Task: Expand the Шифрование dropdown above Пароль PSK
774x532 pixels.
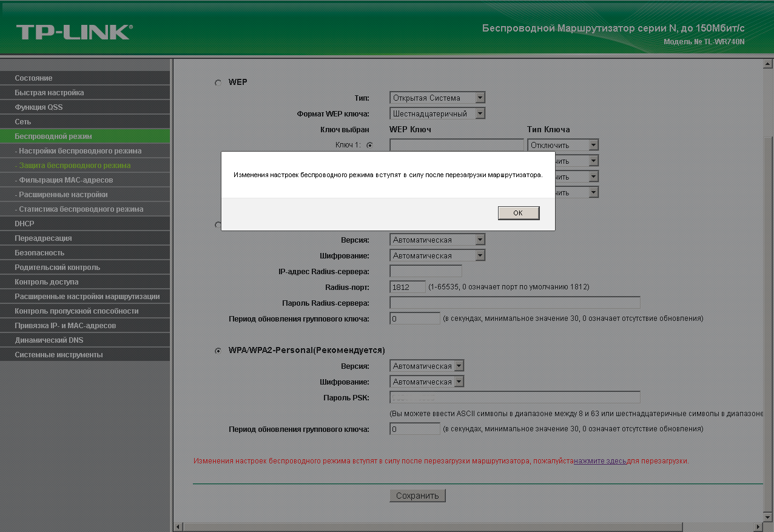Action: click(x=427, y=382)
